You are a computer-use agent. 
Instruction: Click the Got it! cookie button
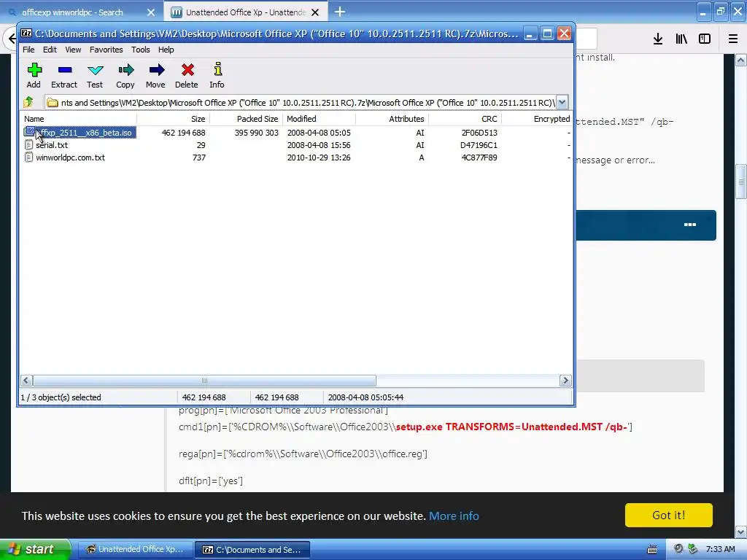(668, 515)
